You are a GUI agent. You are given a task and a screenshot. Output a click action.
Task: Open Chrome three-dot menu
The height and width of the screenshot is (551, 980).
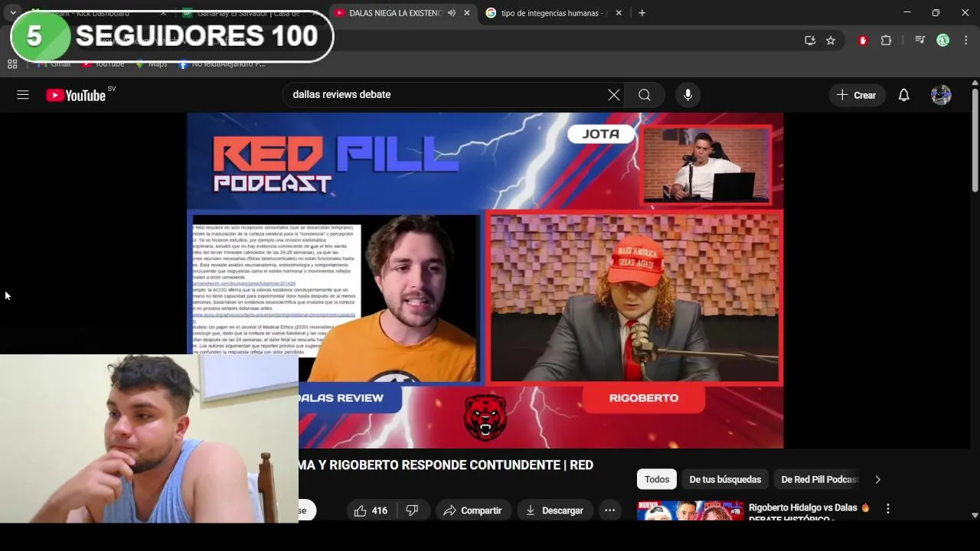(965, 41)
